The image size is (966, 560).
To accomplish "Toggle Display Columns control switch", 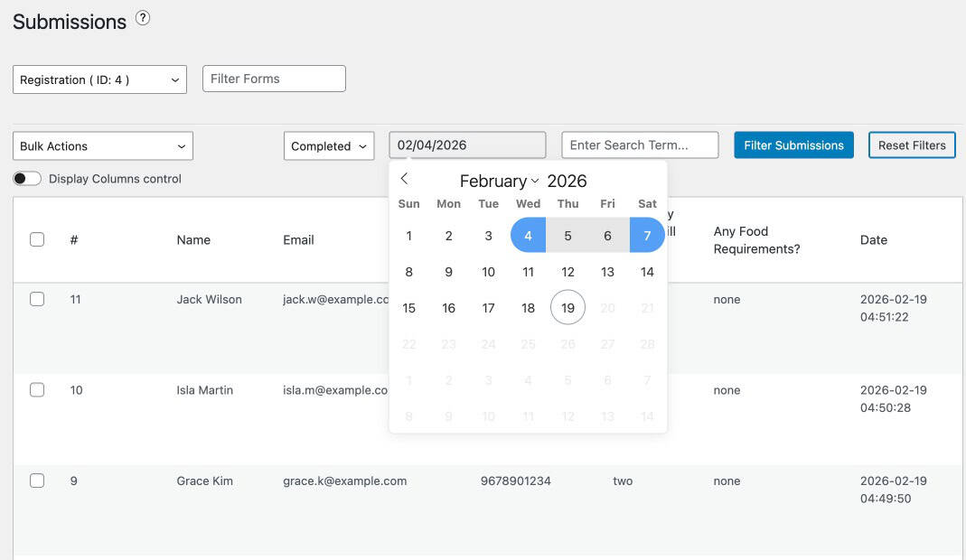I will [x=27, y=179].
